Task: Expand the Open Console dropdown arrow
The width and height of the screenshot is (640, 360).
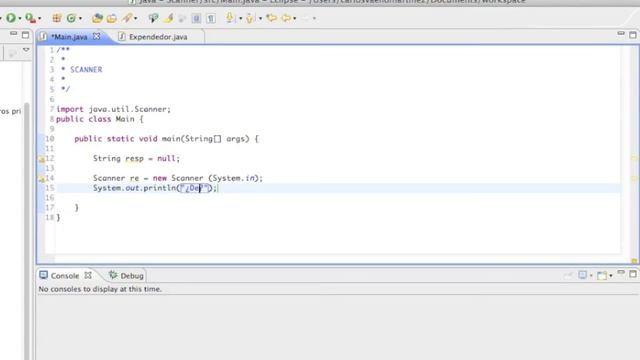Action: coord(611,276)
